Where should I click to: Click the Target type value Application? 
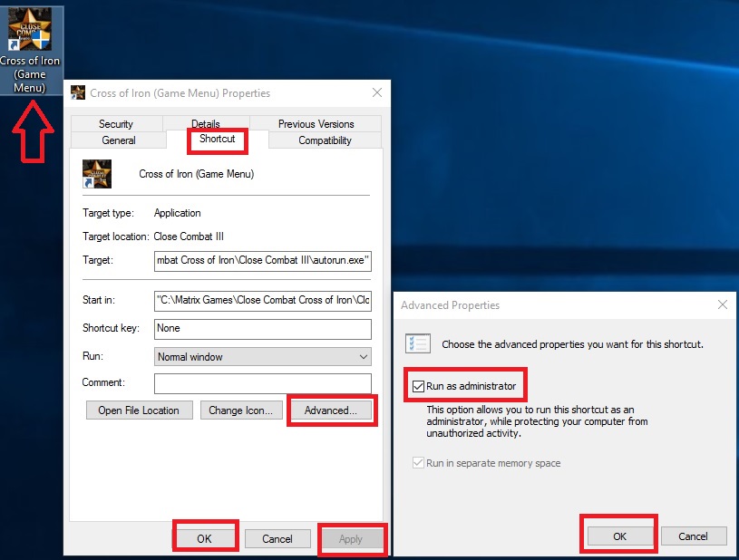click(x=177, y=213)
